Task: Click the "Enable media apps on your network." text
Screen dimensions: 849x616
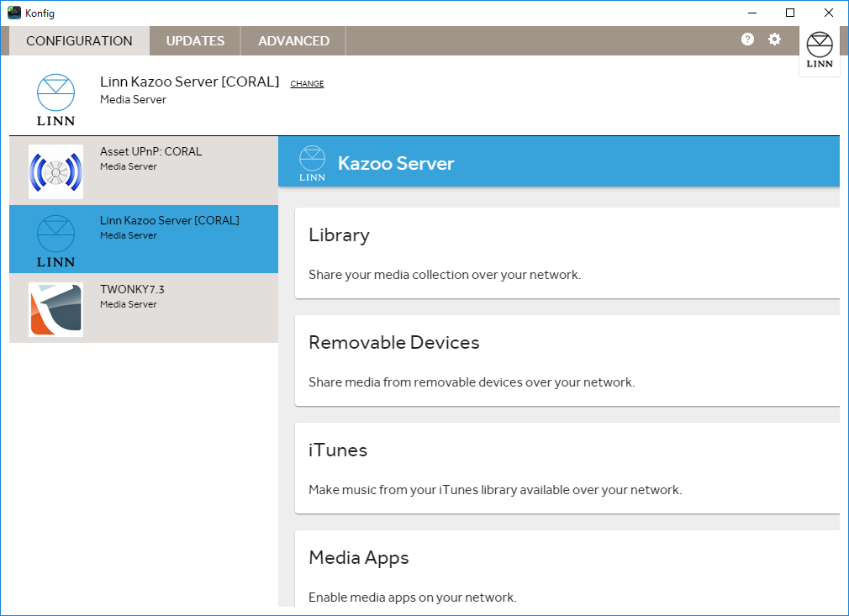Action: point(413,598)
